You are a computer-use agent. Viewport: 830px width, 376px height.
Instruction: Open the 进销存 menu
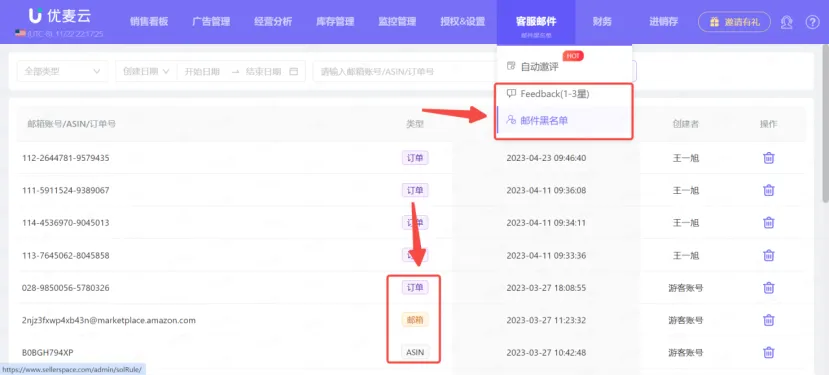[664, 22]
